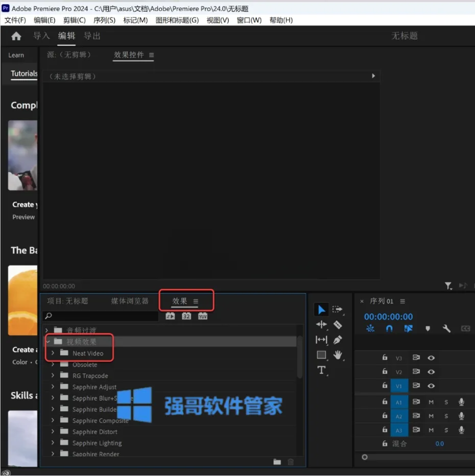
Task: Open the Effect Controls panel menu
Action: [x=152, y=55]
